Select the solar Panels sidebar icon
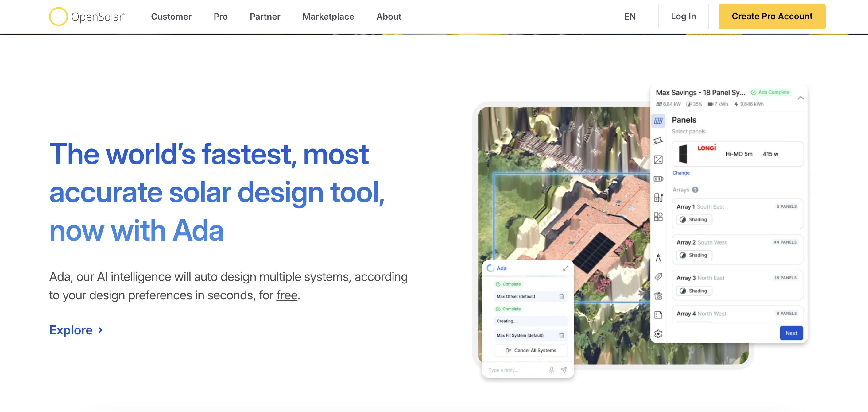This screenshot has width=868, height=412. pos(658,121)
